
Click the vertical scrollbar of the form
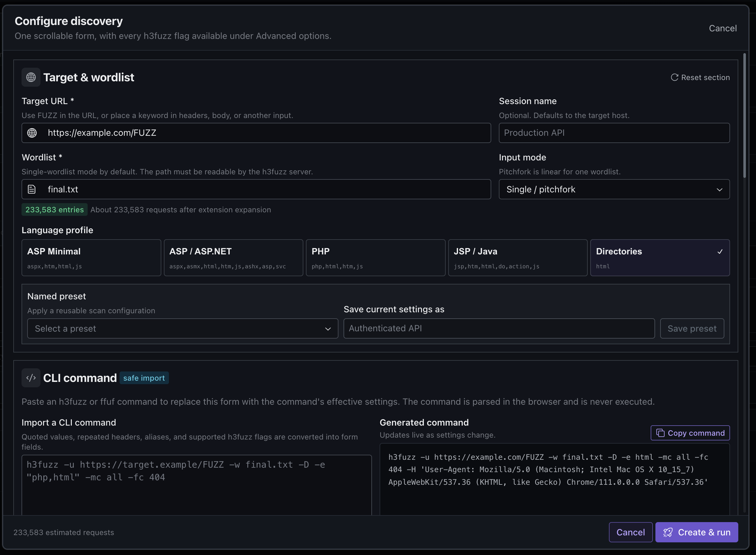click(744, 115)
